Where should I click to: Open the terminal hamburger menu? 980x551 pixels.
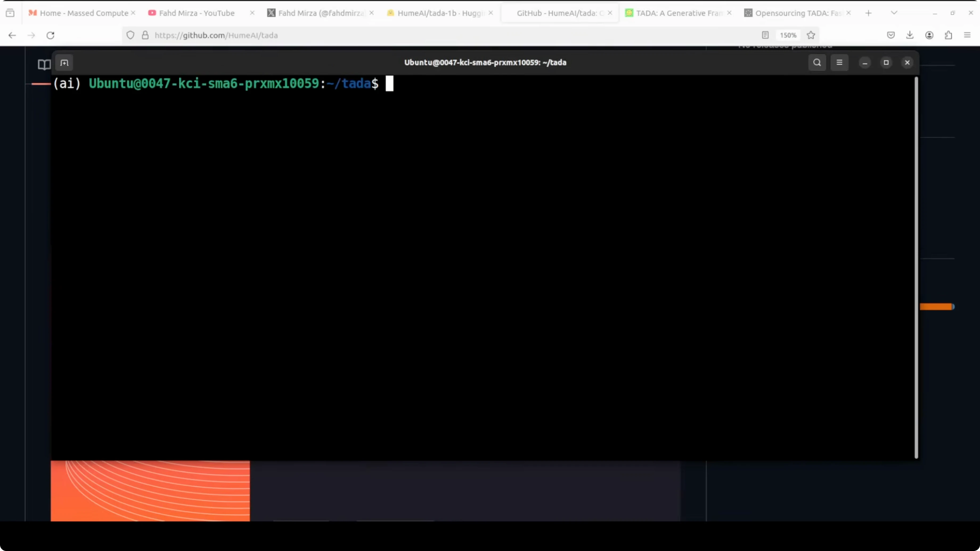point(840,62)
